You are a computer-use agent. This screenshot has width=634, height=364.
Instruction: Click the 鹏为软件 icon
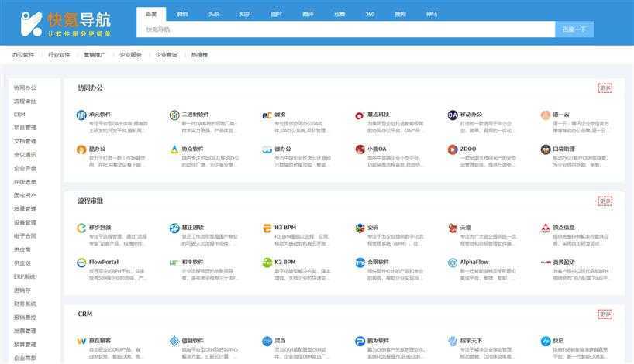[360, 342]
